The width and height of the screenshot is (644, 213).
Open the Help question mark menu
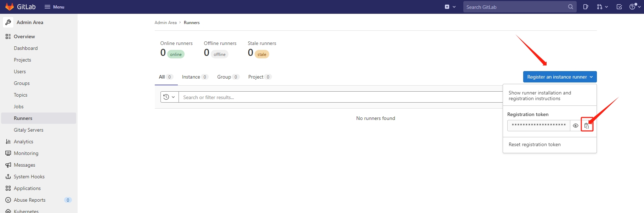pos(634,7)
